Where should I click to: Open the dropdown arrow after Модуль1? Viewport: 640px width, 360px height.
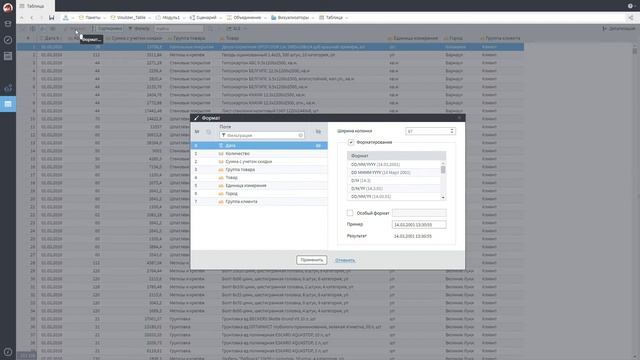point(184,18)
